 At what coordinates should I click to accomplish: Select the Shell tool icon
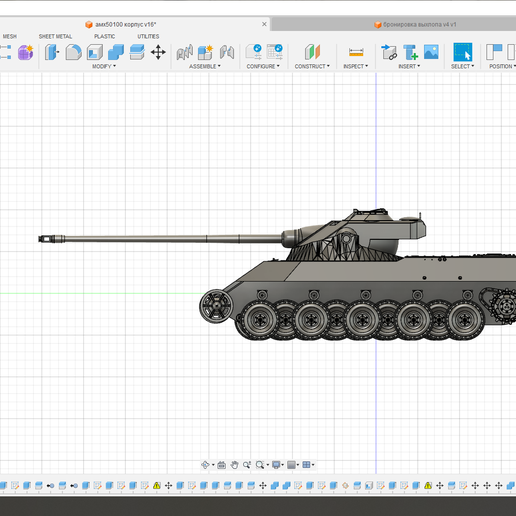click(x=95, y=52)
